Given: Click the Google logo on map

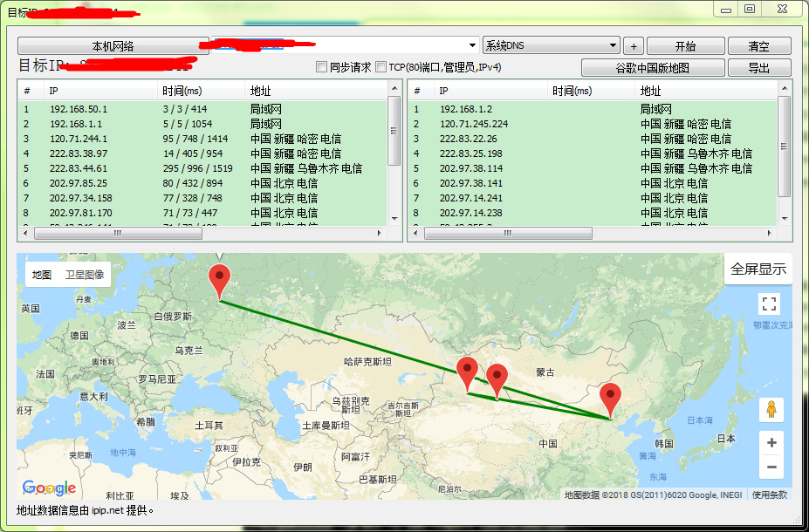Looking at the screenshot, I should point(49,488).
